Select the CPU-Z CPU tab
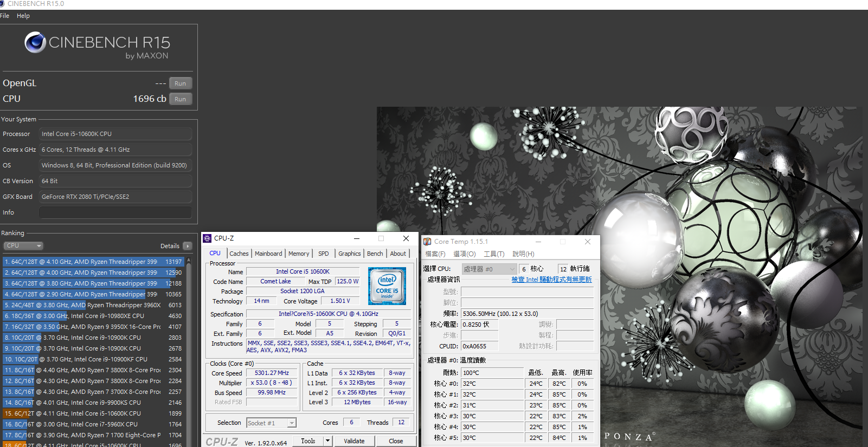The image size is (868, 447). pos(215,253)
